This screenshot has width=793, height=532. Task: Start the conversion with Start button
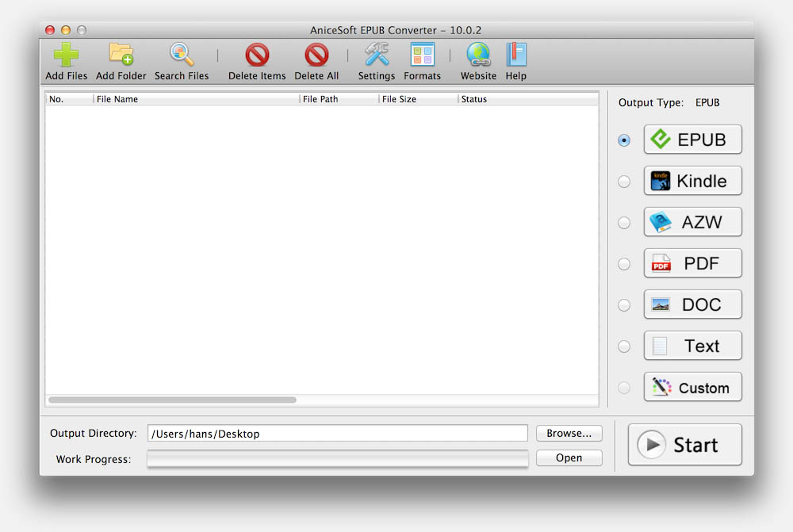pos(685,445)
